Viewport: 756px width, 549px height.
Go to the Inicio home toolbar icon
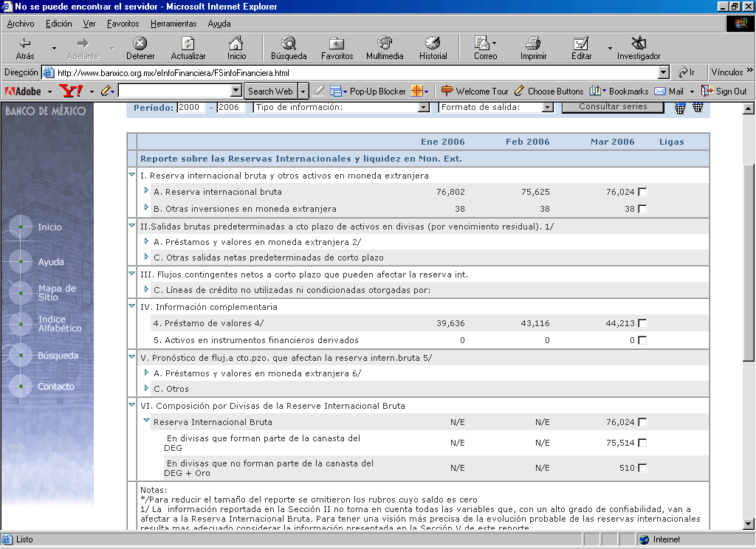pos(236,44)
